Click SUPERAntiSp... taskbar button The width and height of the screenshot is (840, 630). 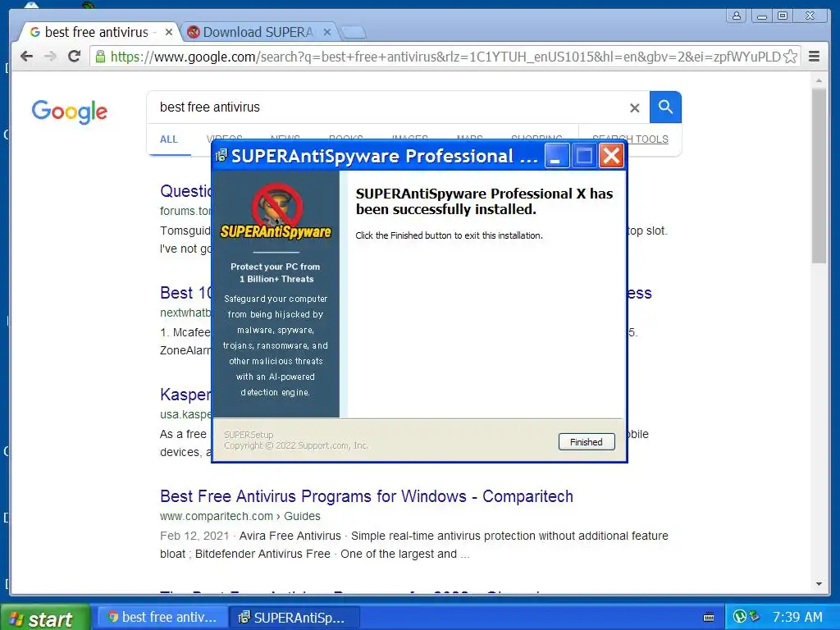pyautogui.click(x=294, y=617)
